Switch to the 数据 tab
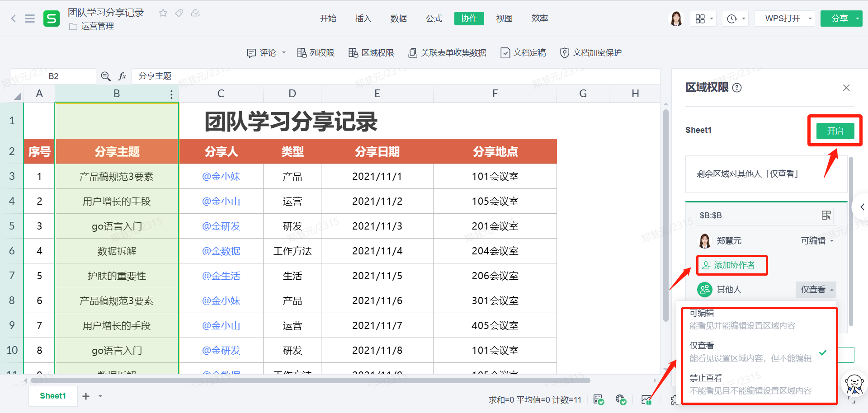Screen dimensions: 868x413 tap(399, 19)
